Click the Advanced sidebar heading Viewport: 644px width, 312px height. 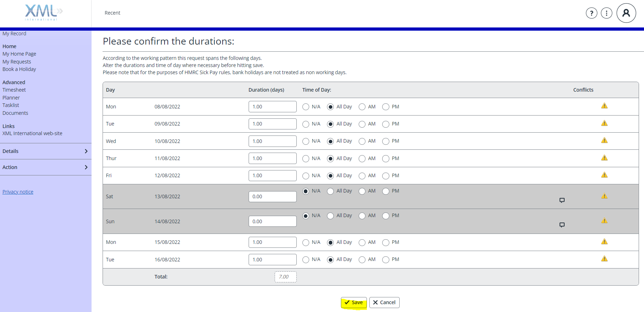(14, 82)
